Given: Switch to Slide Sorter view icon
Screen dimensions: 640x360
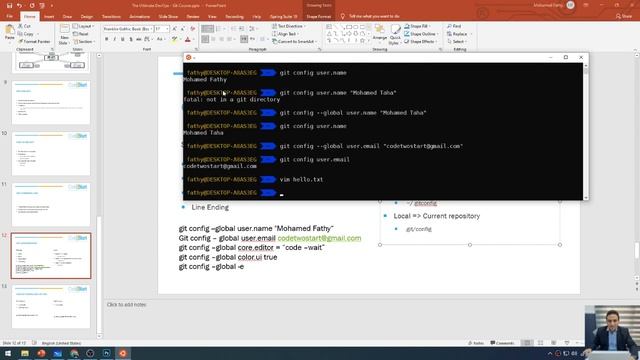Looking at the screenshot, I should pyautogui.click(x=540, y=343).
